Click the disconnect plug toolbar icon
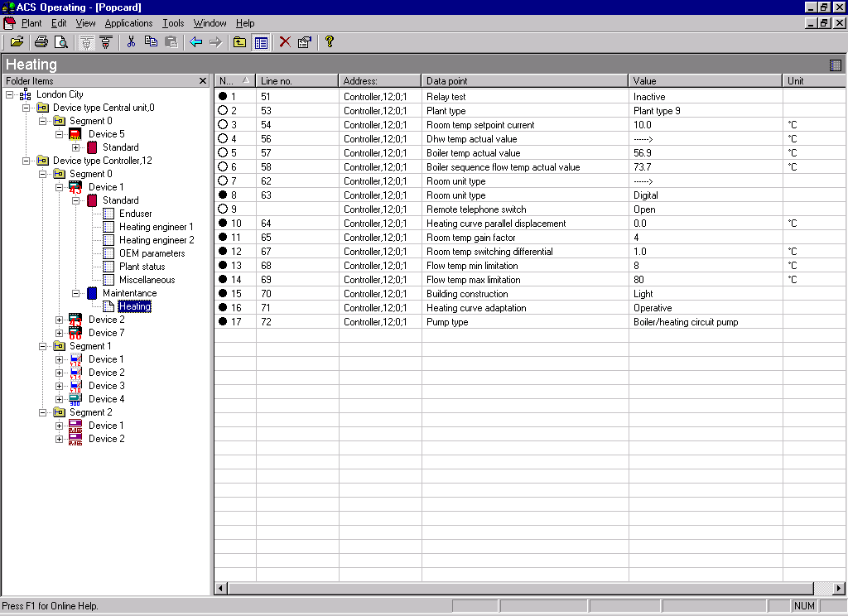 pos(106,42)
